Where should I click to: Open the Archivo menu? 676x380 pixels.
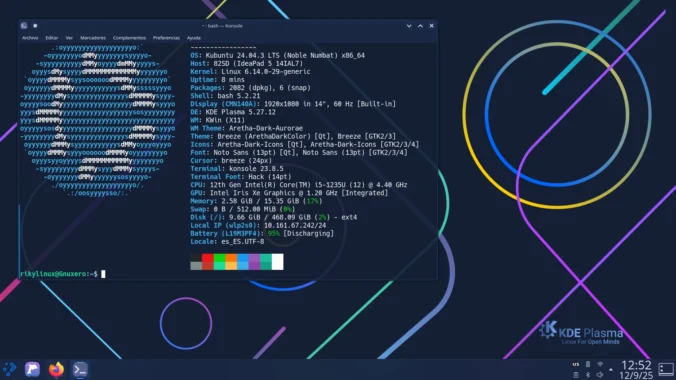click(30, 38)
